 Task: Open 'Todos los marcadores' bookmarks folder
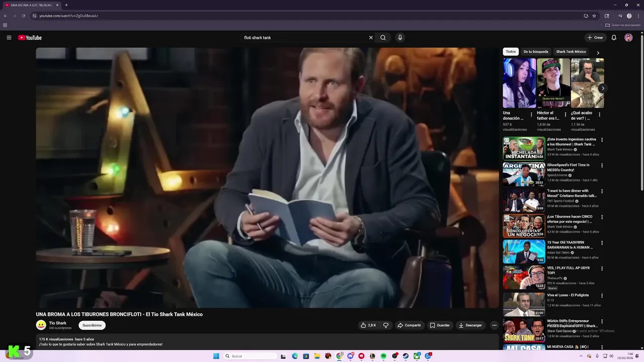point(622,25)
